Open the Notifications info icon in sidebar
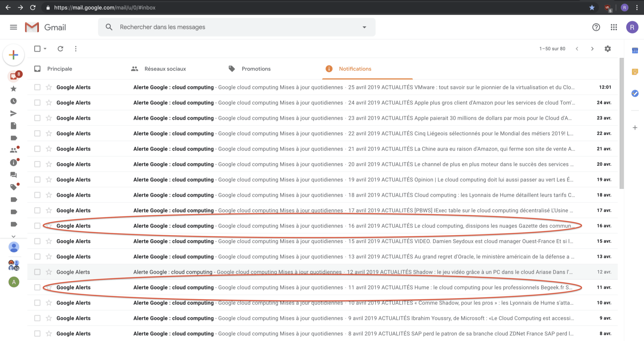The height and width of the screenshot is (341, 644). 14,162
